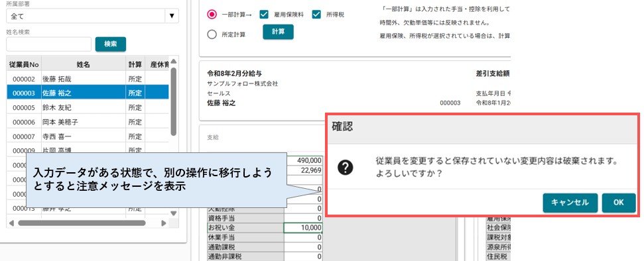The height and width of the screenshot is (261, 644).
Task: Click the お祝い金 cell showing 10,000
Action: pos(302,228)
